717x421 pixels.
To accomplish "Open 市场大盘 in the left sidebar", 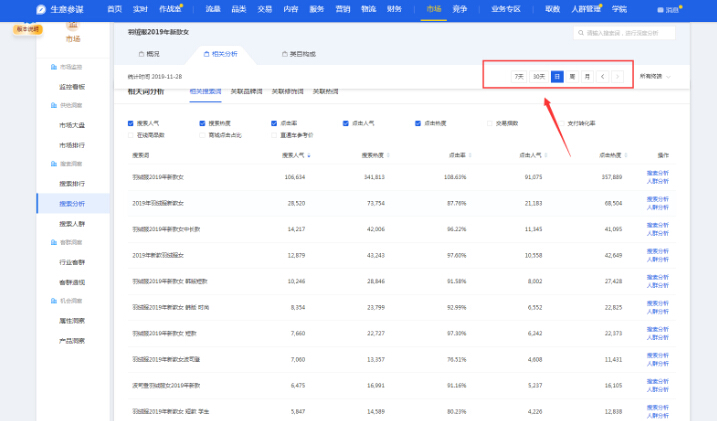I will tap(72, 124).
